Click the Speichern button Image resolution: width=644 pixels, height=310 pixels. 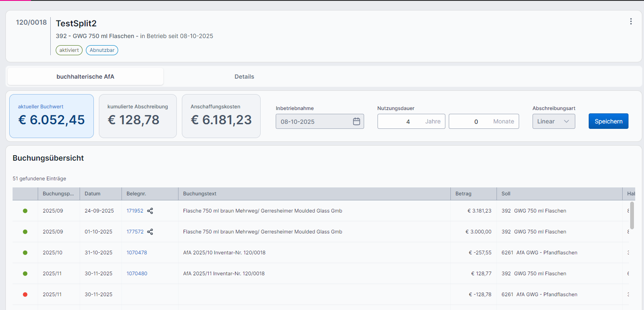coord(608,121)
